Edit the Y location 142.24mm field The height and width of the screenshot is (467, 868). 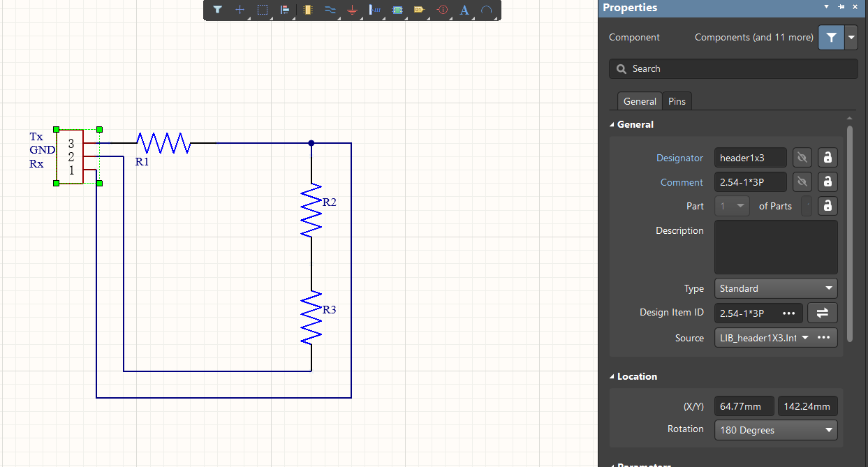pyautogui.click(x=808, y=406)
